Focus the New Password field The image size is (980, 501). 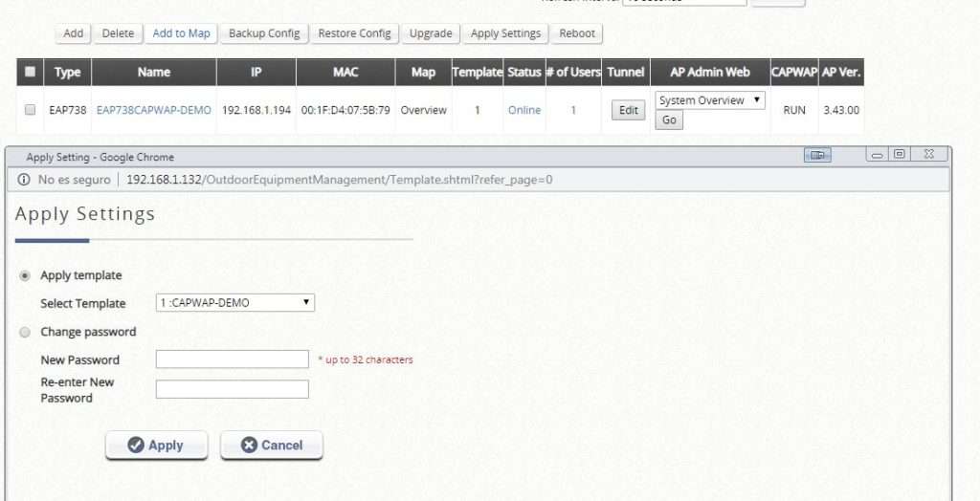(x=232, y=359)
